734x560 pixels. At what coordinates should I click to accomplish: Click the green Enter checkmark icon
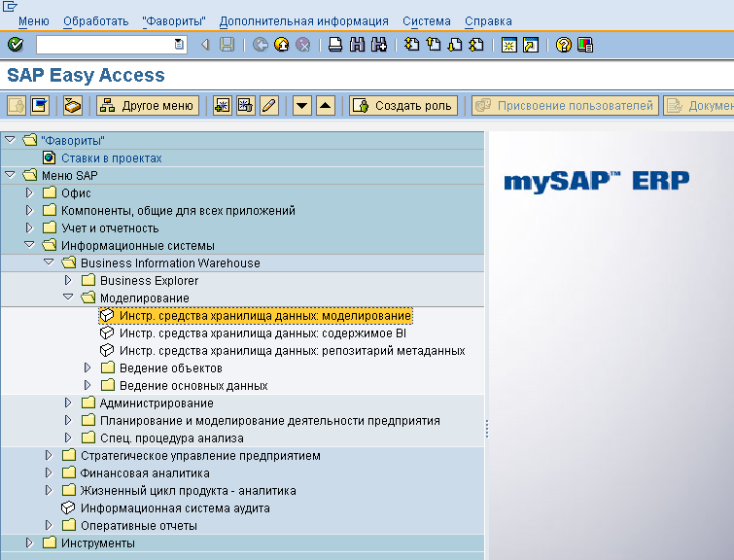pyautogui.click(x=16, y=45)
